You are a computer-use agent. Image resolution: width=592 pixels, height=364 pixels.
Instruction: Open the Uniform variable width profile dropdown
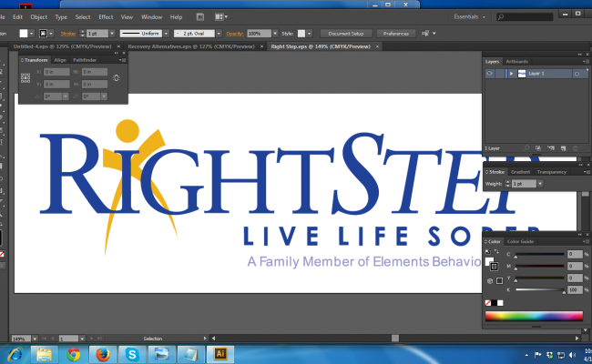pos(166,34)
